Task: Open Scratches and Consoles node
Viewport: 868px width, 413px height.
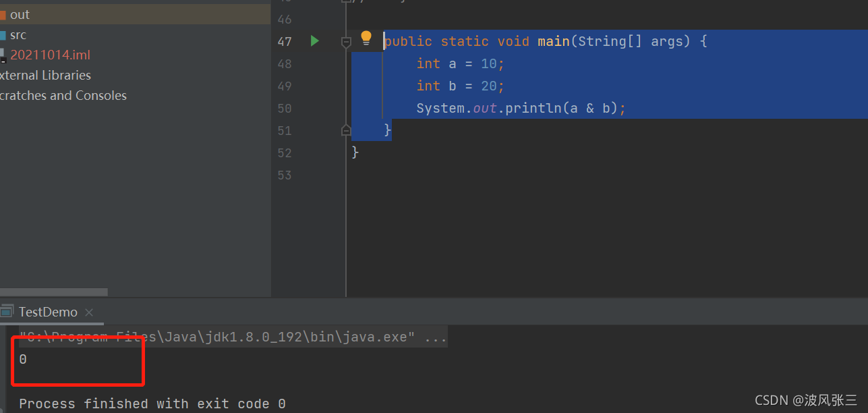Action: coord(63,96)
